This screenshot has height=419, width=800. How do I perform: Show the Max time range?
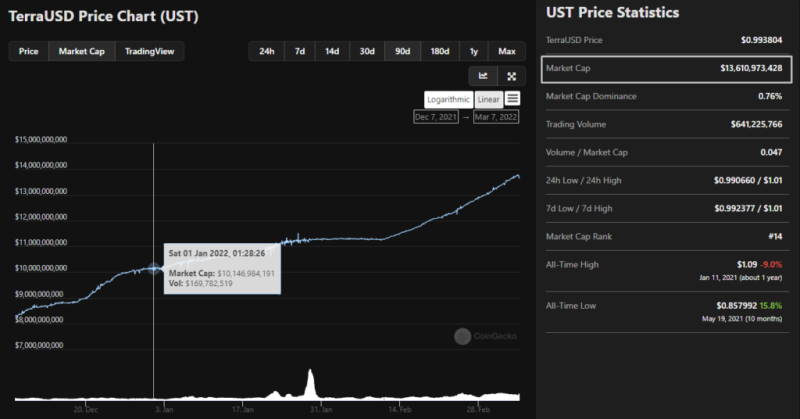[506, 51]
